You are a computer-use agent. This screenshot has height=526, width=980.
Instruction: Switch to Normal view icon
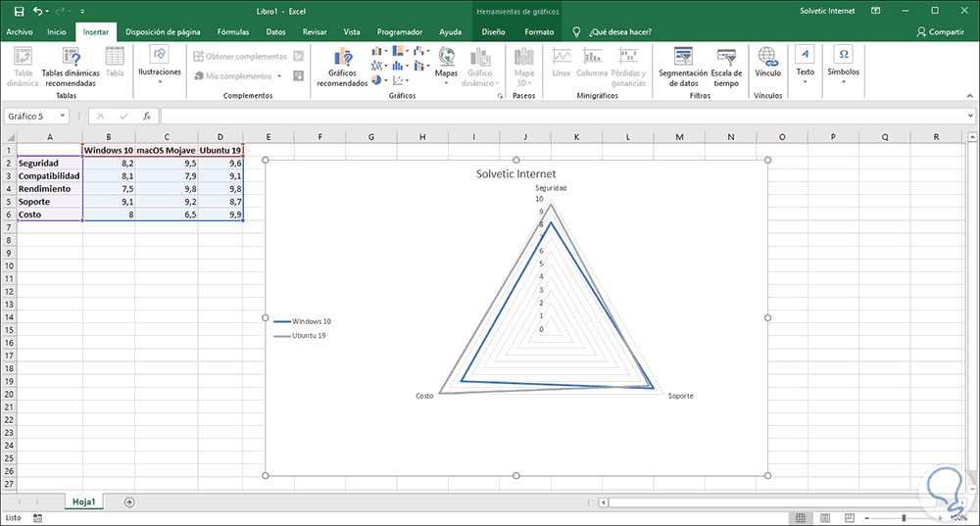[800, 518]
